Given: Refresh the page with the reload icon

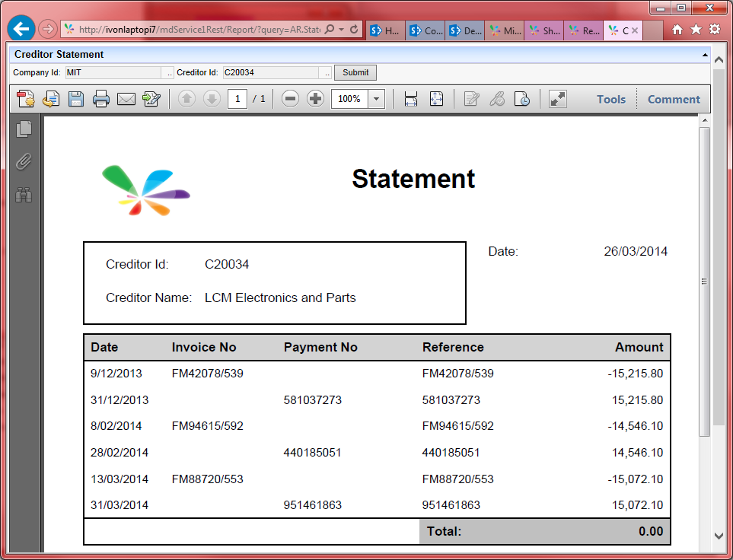Looking at the screenshot, I should pyautogui.click(x=354, y=30).
